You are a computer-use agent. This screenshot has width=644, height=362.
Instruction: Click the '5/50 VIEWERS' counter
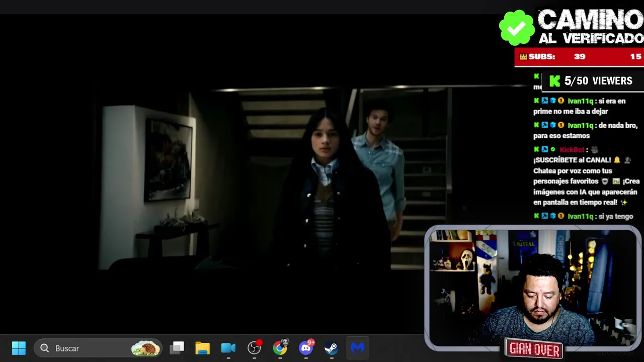point(598,81)
